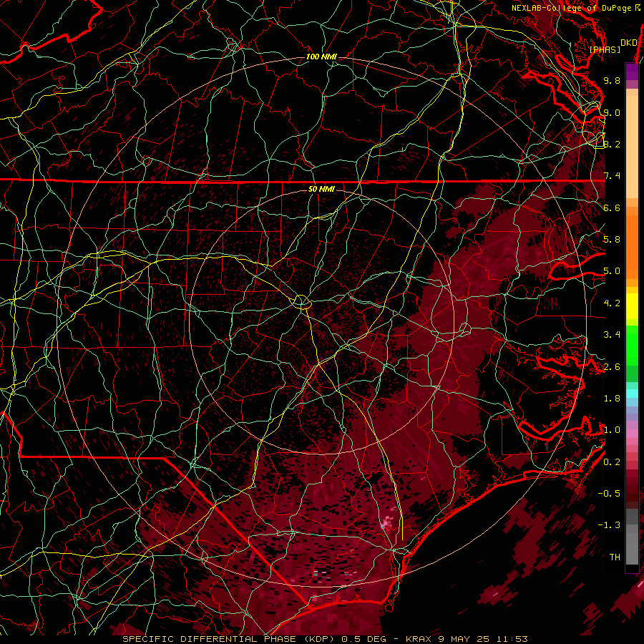
Task: Click the "(KDP)" text in the footer
Action: (322, 639)
